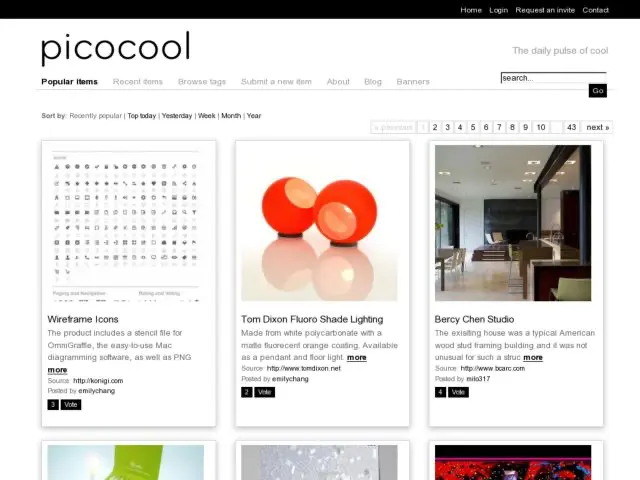Sort by Recently popular

[96, 116]
